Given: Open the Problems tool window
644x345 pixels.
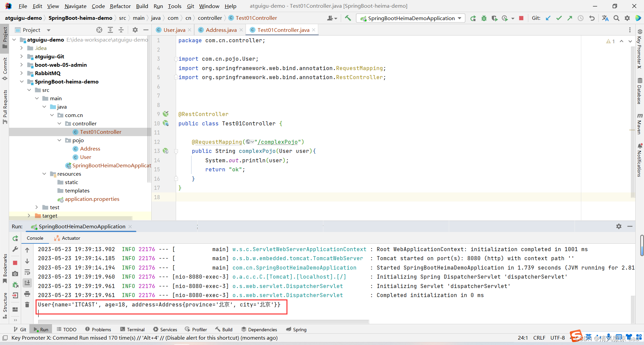Looking at the screenshot, I should click(98, 330).
